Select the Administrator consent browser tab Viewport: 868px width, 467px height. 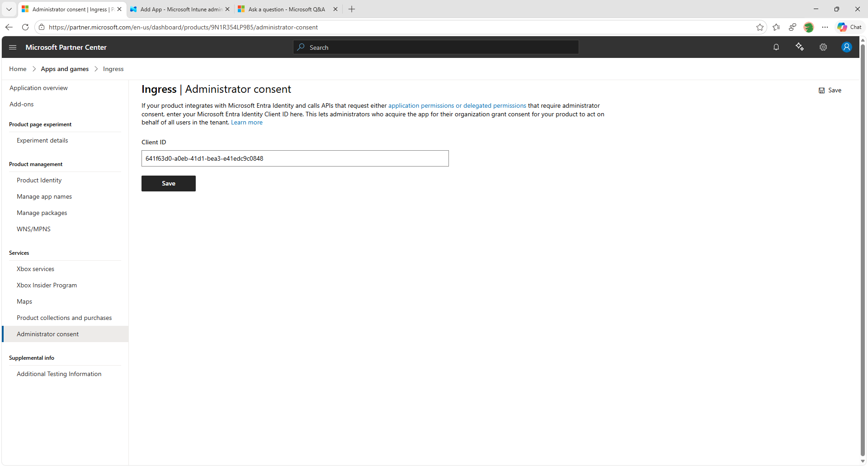tap(73, 9)
